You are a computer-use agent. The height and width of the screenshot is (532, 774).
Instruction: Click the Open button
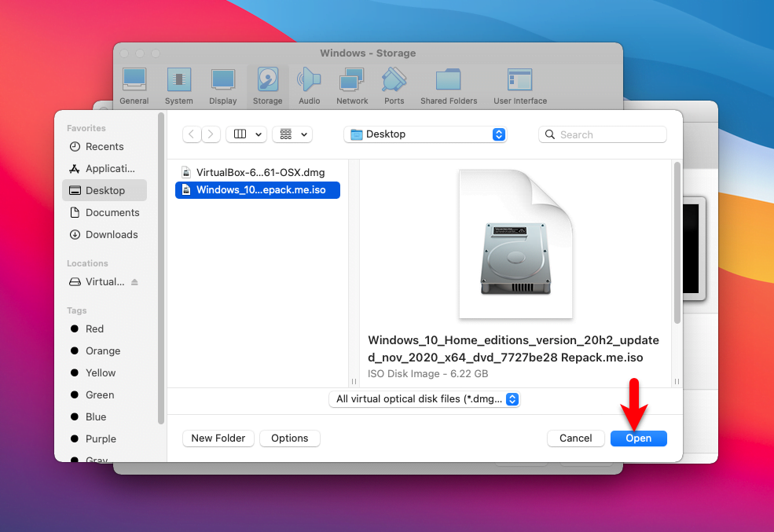(x=639, y=438)
